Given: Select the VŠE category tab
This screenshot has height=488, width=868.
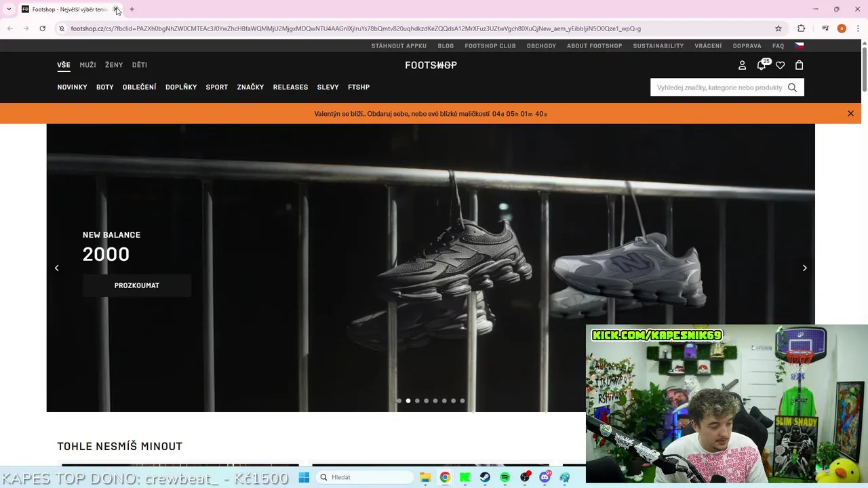Looking at the screenshot, I should click(x=64, y=65).
